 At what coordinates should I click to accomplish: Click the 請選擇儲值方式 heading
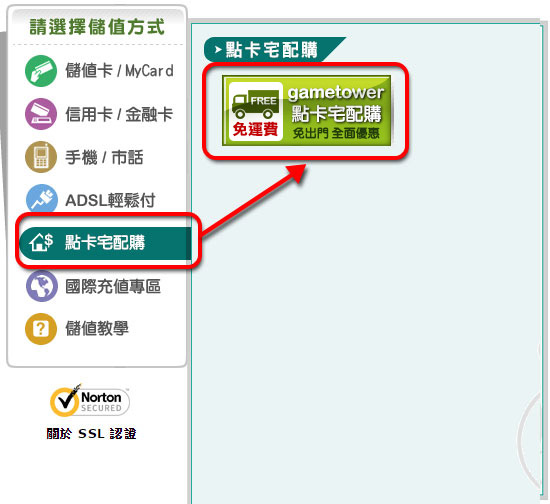point(97,27)
